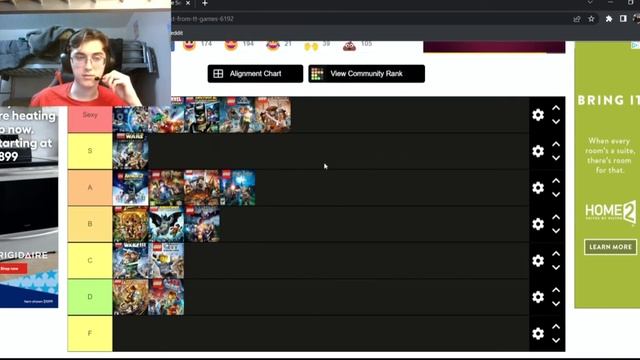Move S tier row down

(556, 158)
